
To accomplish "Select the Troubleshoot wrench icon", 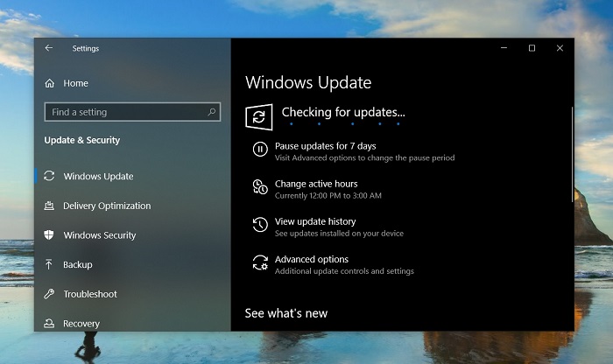I will coord(49,294).
